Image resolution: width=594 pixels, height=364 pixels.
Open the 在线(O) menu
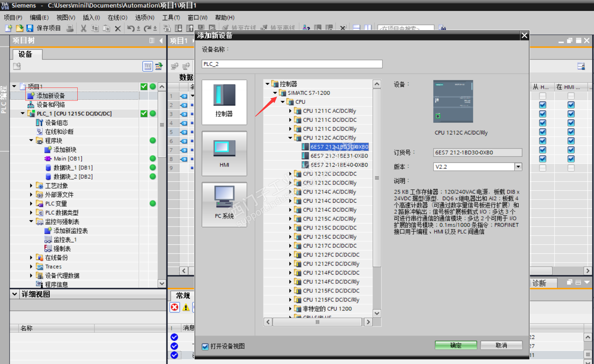(117, 17)
